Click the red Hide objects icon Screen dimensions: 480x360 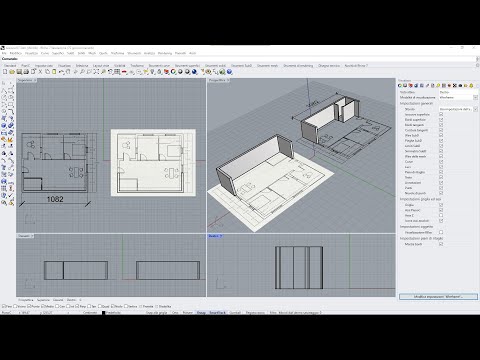pyautogui.click(x=124, y=72)
